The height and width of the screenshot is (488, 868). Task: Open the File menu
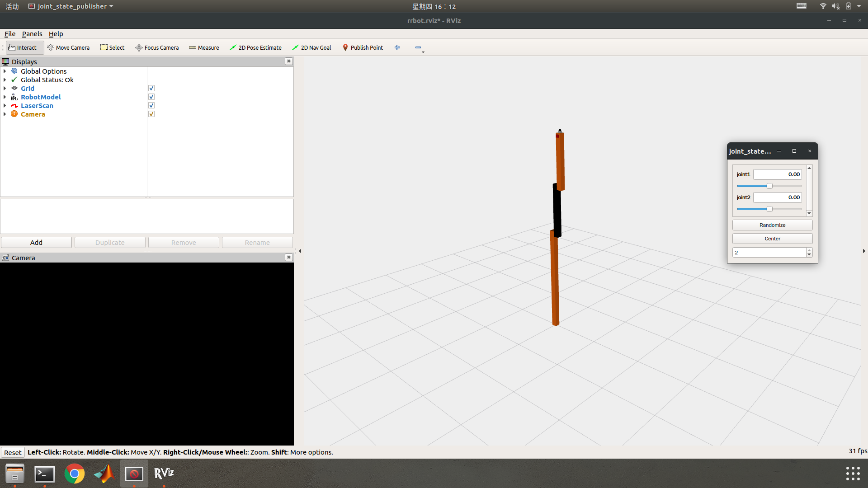pos(10,34)
